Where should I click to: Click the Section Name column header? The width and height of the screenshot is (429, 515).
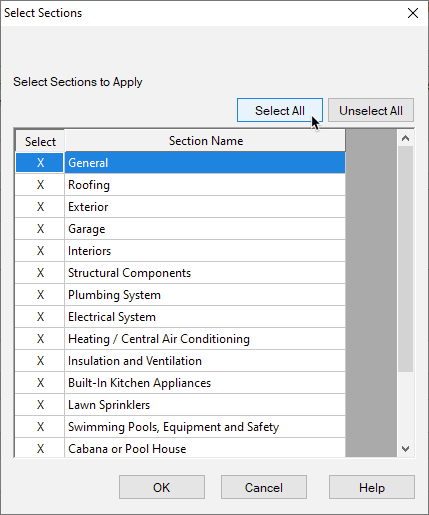tap(205, 141)
